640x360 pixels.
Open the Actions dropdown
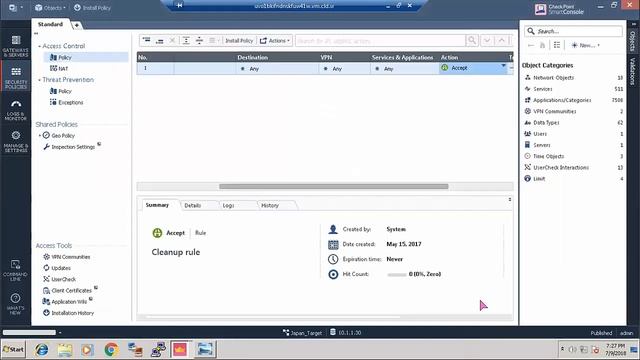click(x=275, y=40)
